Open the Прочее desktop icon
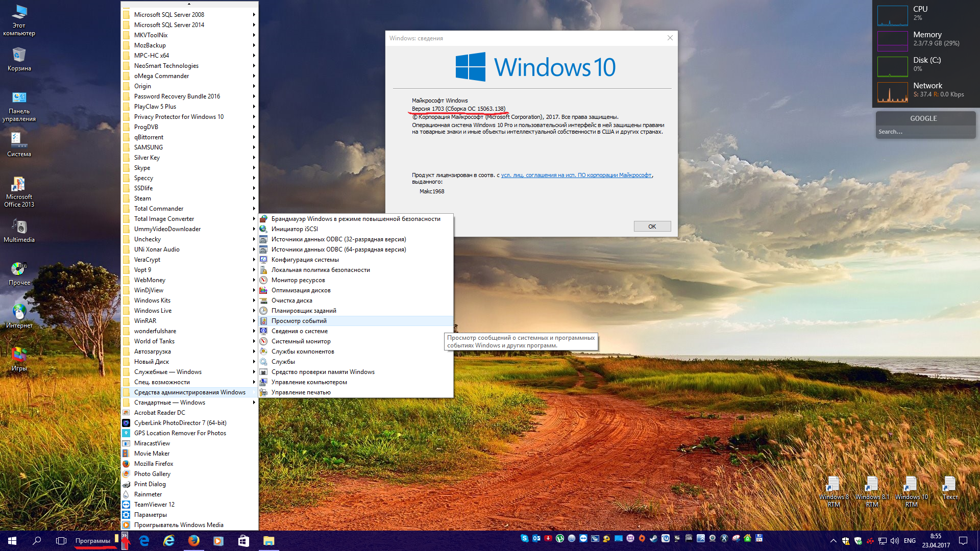Viewport: 980px width, 551px height. pos(19,273)
